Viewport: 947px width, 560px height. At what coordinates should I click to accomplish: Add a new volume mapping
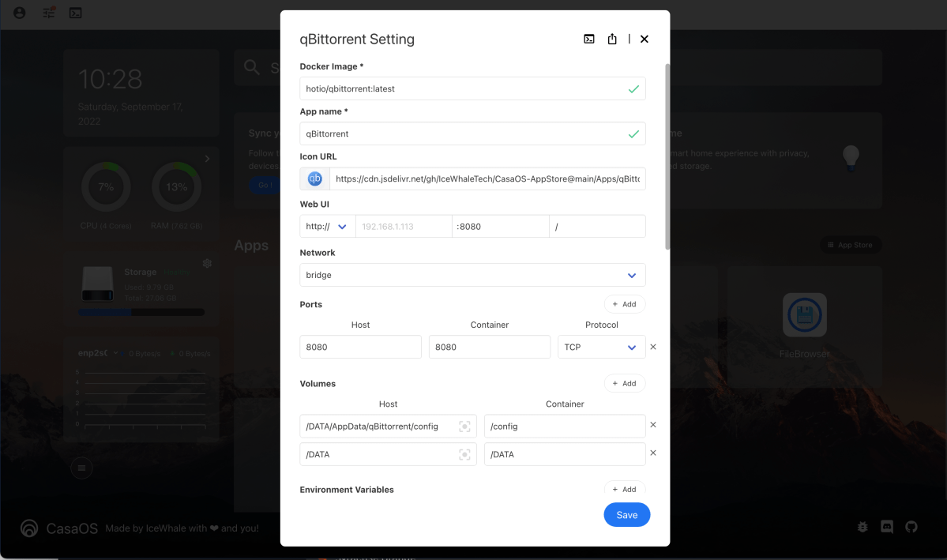[625, 383]
